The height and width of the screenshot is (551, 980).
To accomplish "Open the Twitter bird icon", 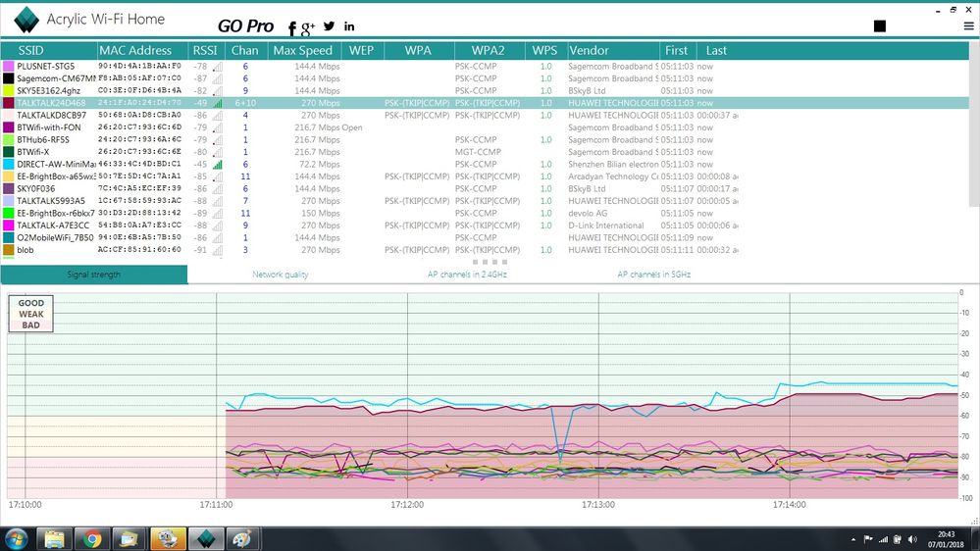I will tap(329, 26).
